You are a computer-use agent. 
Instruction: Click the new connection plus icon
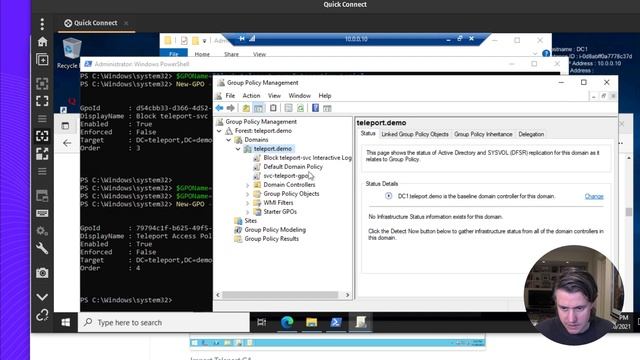(x=42, y=60)
